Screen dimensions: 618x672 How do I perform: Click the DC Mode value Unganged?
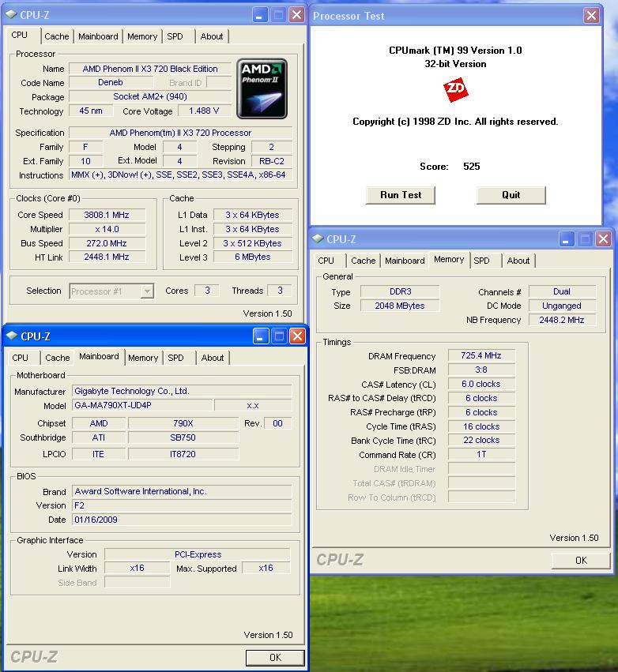pyautogui.click(x=562, y=306)
